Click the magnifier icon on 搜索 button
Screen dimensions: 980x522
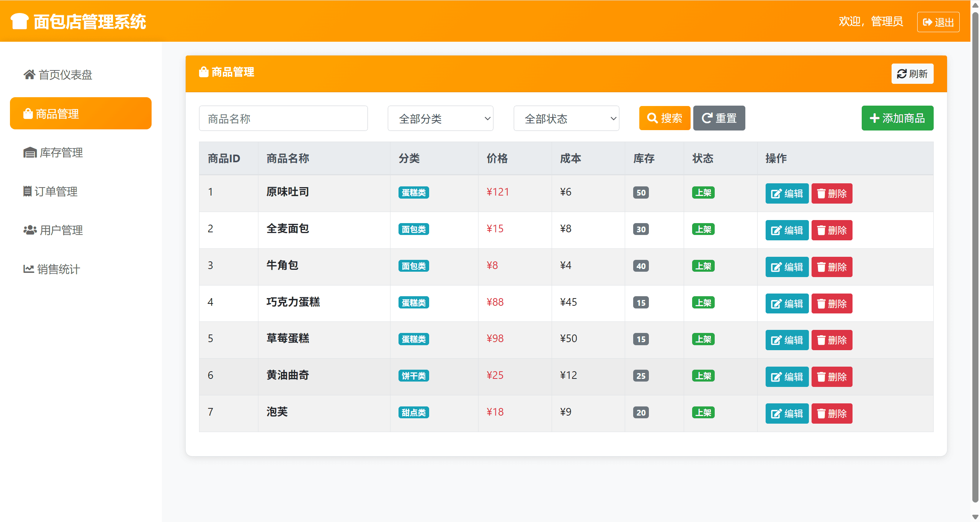click(652, 118)
